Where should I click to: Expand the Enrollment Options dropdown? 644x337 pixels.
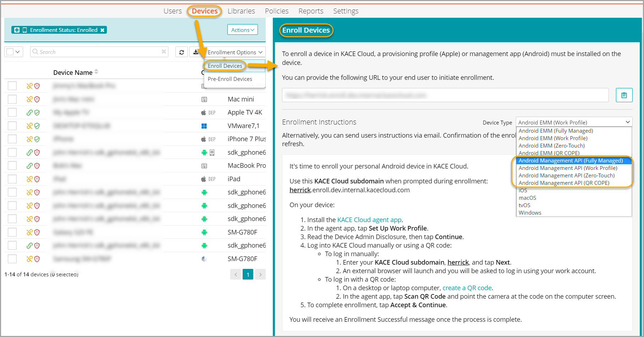coord(235,52)
